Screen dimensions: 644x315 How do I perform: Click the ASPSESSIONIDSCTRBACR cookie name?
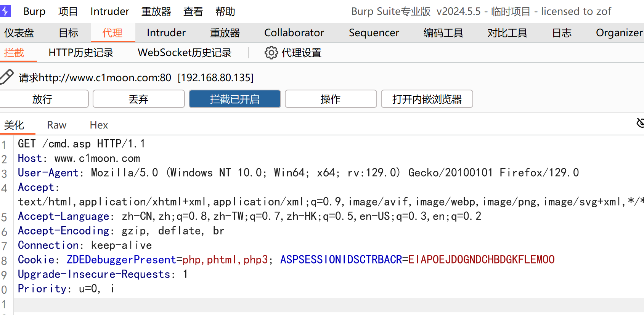pyautogui.click(x=341, y=260)
